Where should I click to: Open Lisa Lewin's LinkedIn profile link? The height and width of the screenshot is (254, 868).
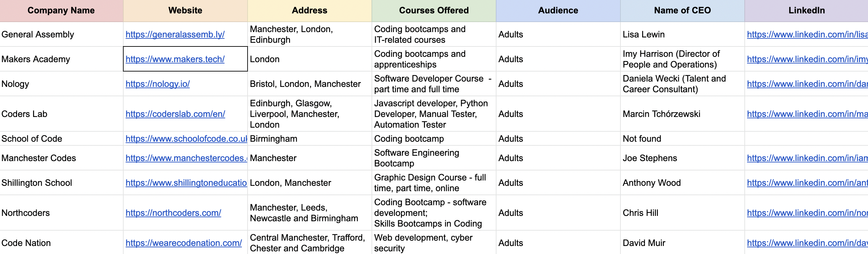point(807,34)
